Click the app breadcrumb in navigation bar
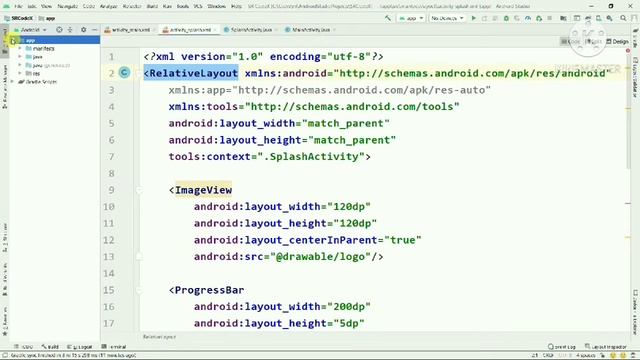 47,18
